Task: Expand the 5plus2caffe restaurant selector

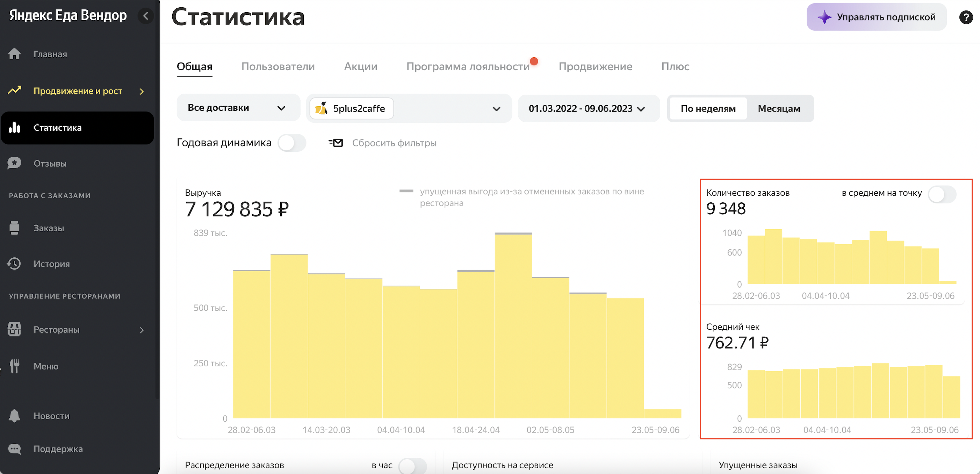Action: coord(496,109)
